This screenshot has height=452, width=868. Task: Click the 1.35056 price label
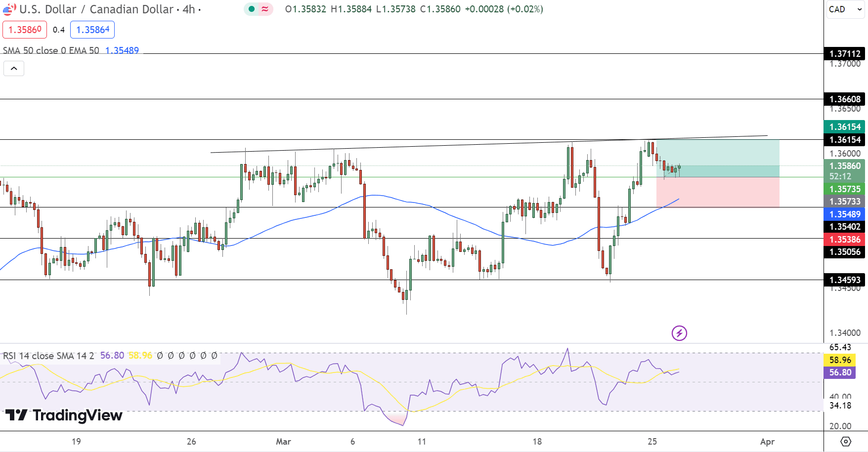(844, 252)
